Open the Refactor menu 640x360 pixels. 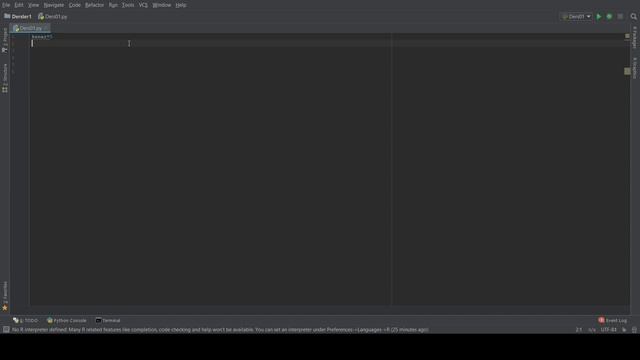click(x=94, y=5)
